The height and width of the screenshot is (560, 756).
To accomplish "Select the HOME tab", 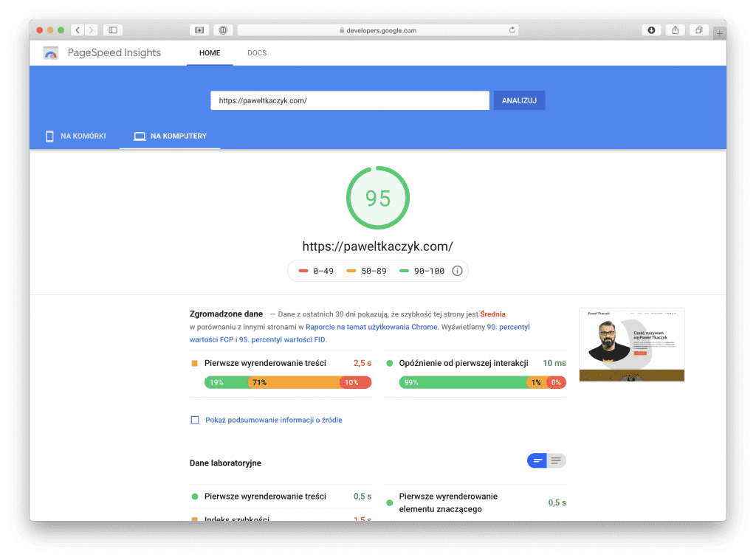I will click(209, 52).
